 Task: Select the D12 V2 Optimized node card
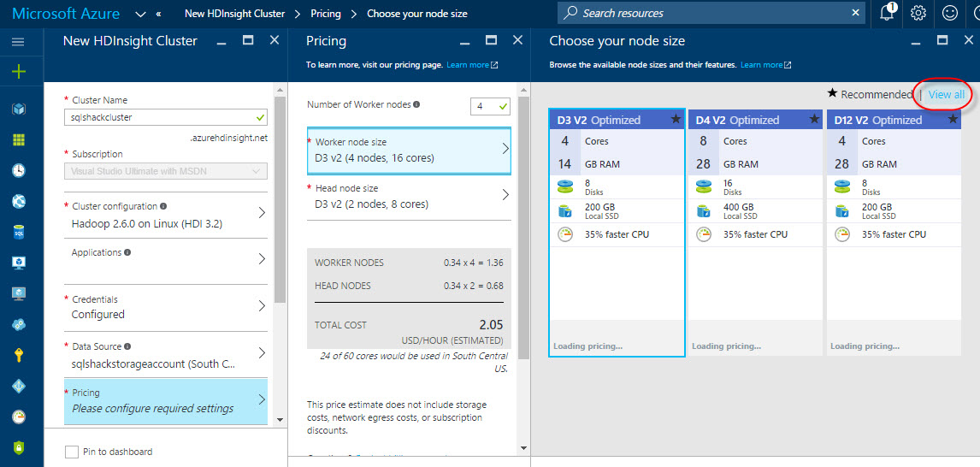click(x=894, y=233)
